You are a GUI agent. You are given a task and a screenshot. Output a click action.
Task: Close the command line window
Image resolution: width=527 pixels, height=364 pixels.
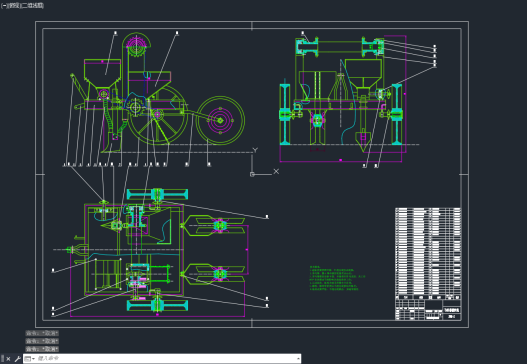tap(8, 359)
